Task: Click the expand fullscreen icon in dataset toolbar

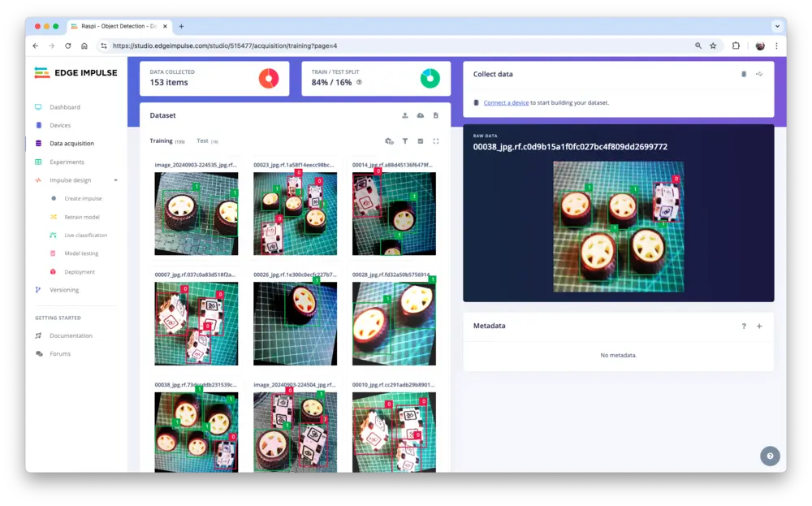Action: pos(436,141)
